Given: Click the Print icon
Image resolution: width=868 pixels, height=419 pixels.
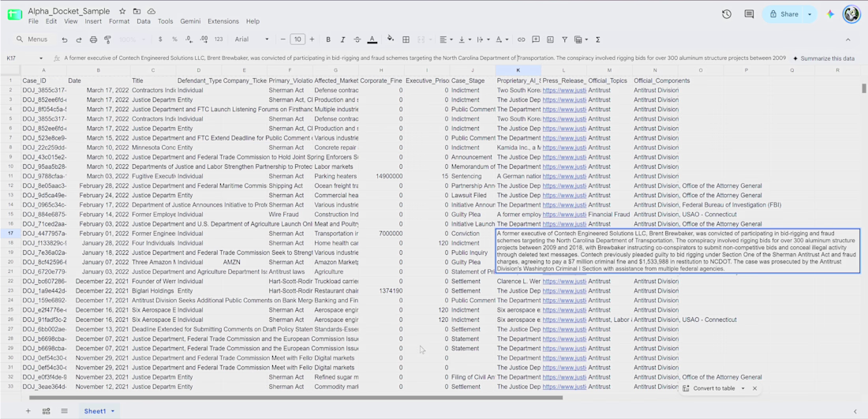Looking at the screenshot, I should [94, 39].
